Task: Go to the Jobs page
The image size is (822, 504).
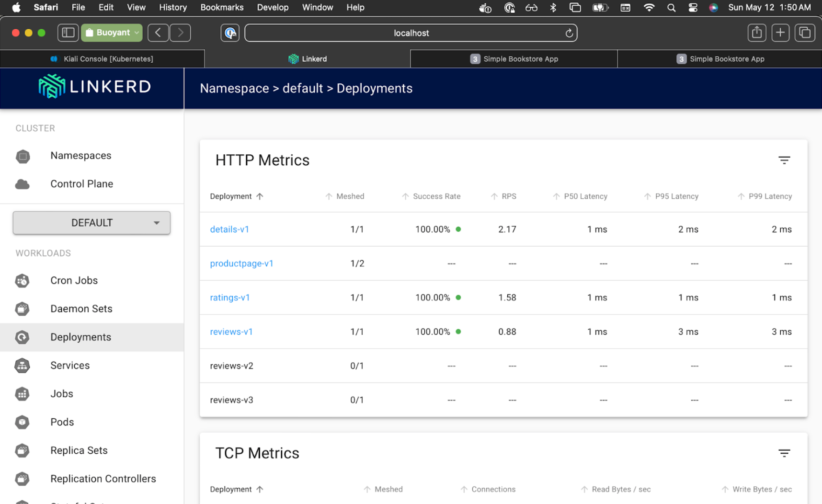Action: pyautogui.click(x=62, y=394)
